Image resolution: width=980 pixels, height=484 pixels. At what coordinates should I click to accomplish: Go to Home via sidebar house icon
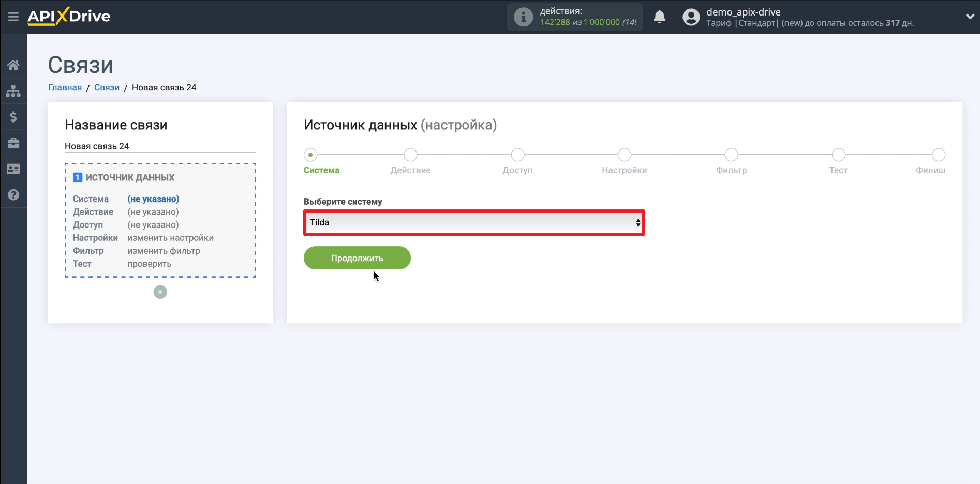(13, 65)
